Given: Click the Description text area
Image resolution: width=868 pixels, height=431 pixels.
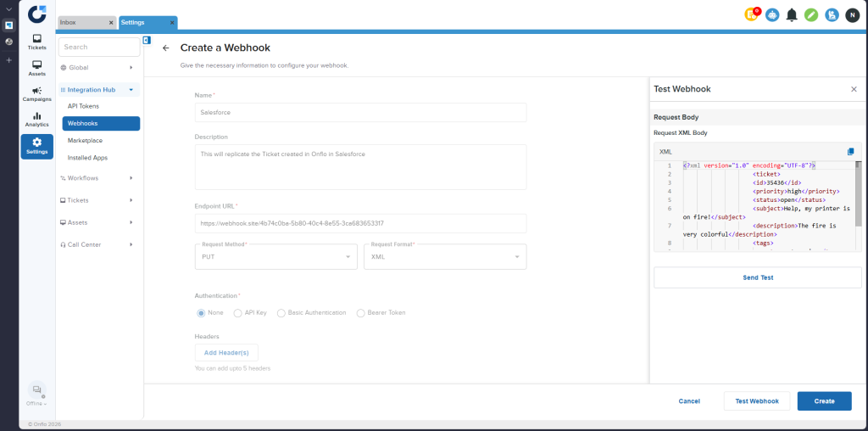Looking at the screenshot, I should [x=360, y=167].
